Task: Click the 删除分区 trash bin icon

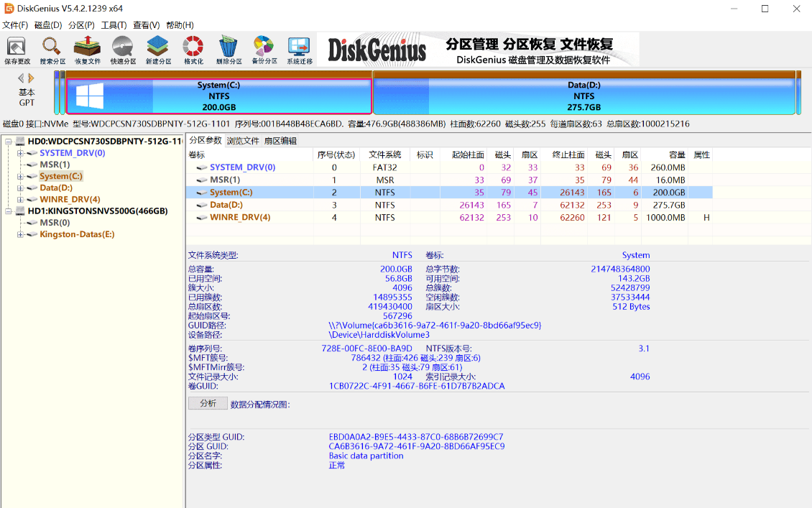Action: pos(229,49)
